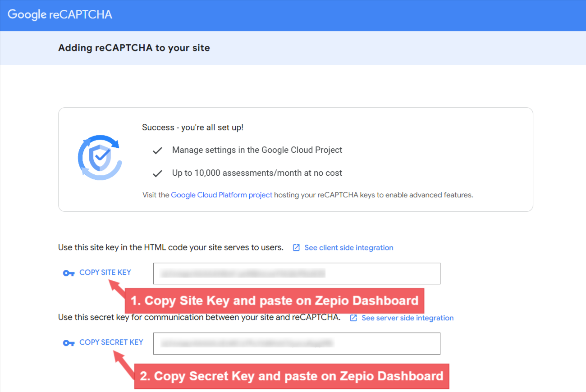This screenshot has width=586, height=392.
Task: Click the 'Success - you're all set up!' text
Action: point(193,127)
